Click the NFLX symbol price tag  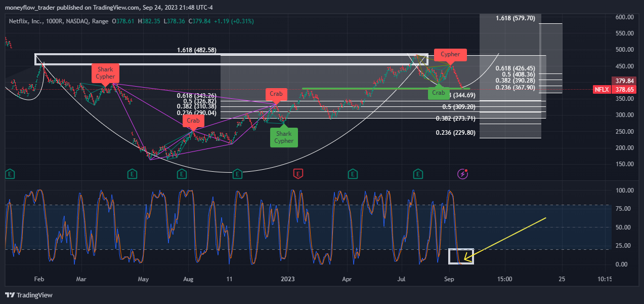[x=602, y=89]
